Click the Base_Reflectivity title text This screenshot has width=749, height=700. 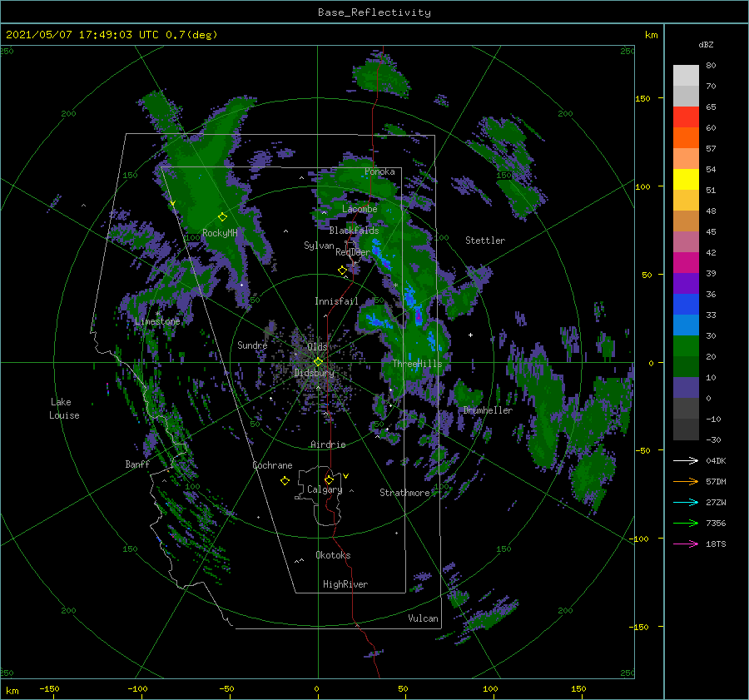coord(374,12)
